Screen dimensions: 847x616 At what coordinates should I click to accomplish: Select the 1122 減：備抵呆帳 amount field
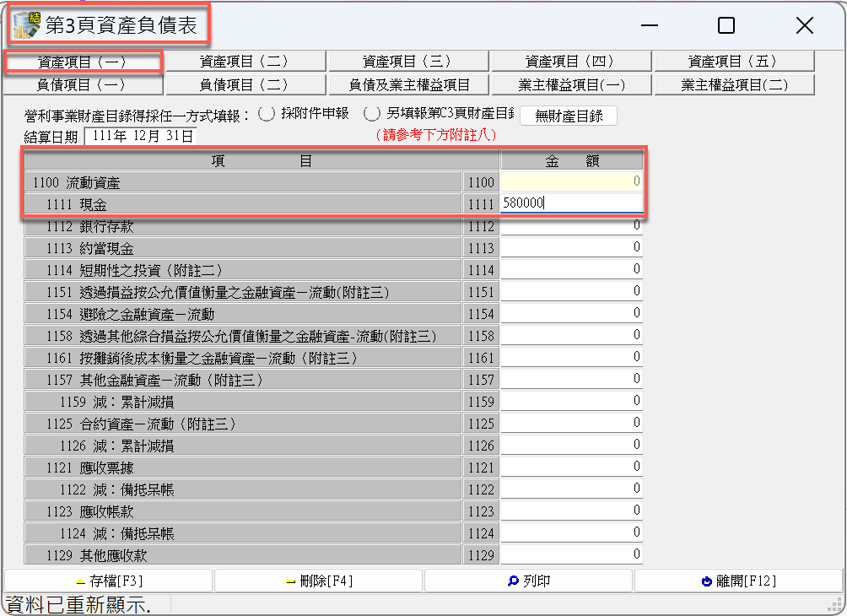(571, 489)
